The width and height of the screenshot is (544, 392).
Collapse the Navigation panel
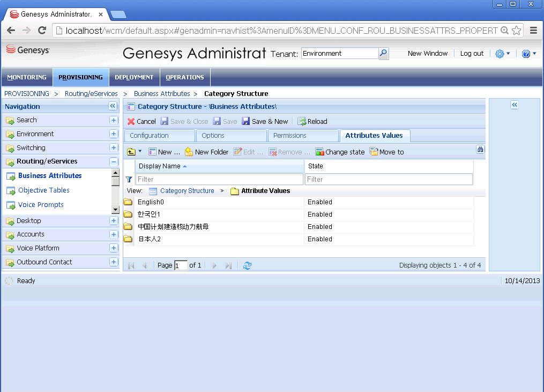click(113, 106)
